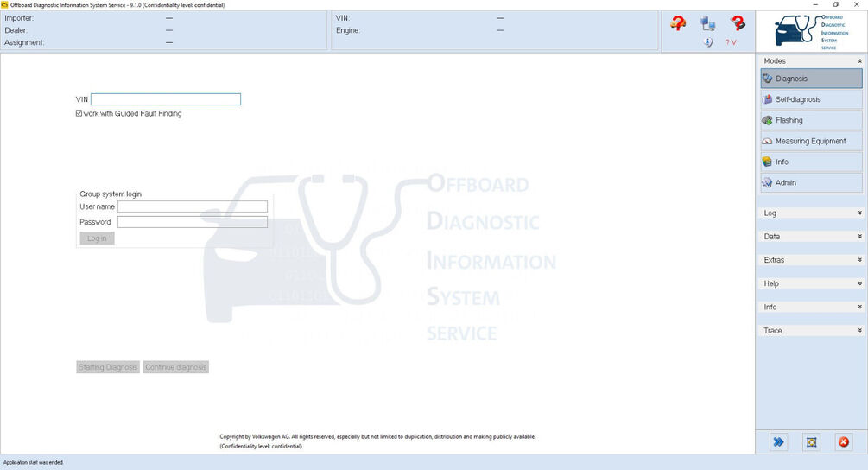Click the Measuring Equipment gauge icon
This screenshot has height=470, width=868.
[x=767, y=141]
